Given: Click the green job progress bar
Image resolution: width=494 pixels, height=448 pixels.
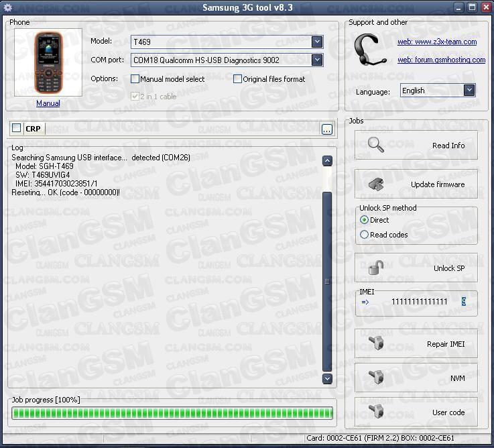Looking at the screenshot, I should coord(172,413).
